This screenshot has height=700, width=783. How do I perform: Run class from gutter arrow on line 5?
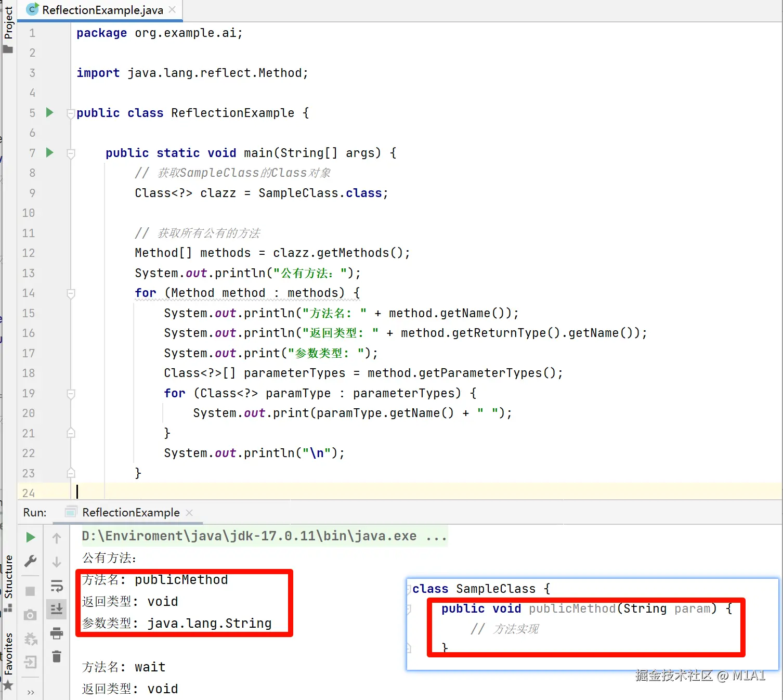(49, 112)
